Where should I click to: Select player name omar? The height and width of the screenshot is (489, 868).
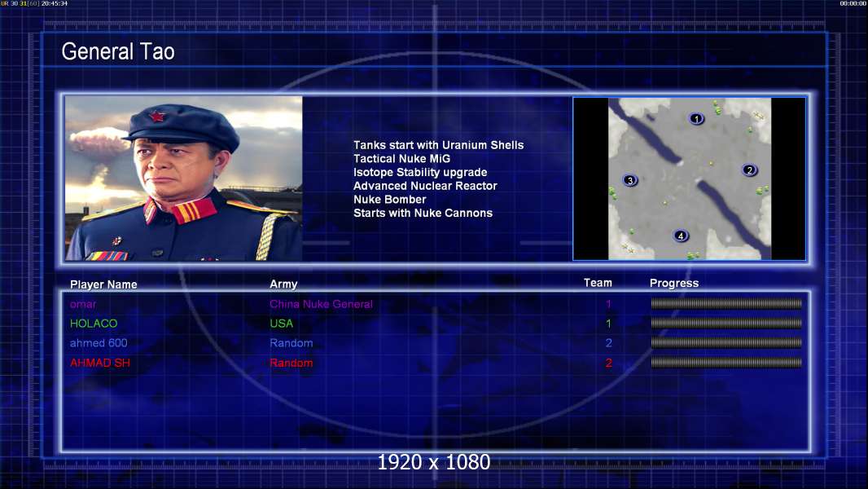[x=83, y=304]
